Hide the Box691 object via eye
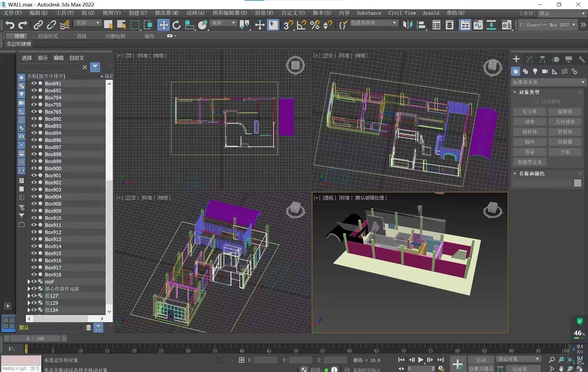Screen dimensions: 588x372 tap(34, 83)
